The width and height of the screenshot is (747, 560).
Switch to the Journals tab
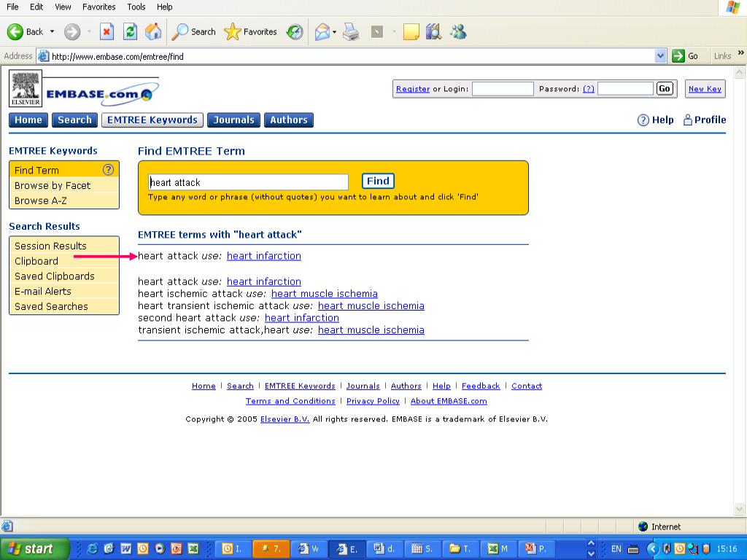(234, 120)
